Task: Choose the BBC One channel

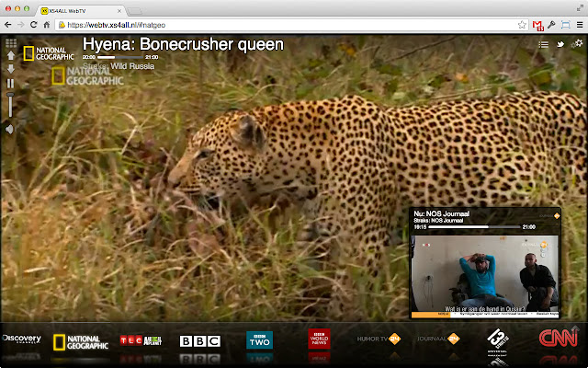Action: tap(199, 341)
